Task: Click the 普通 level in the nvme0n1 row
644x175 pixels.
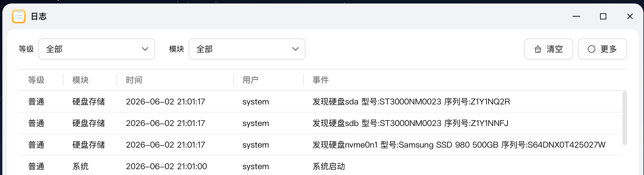Action: tap(36, 145)
